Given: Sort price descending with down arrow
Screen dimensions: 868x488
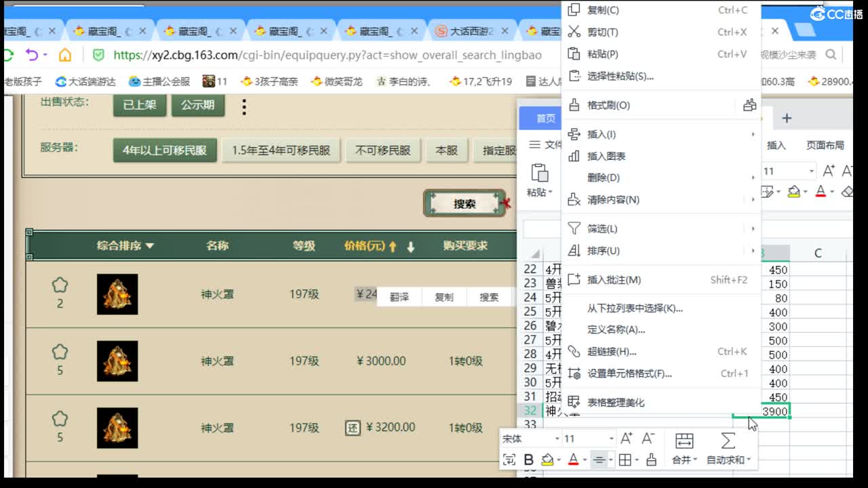Looking at the screenshot, I should (x=410, y=247).
